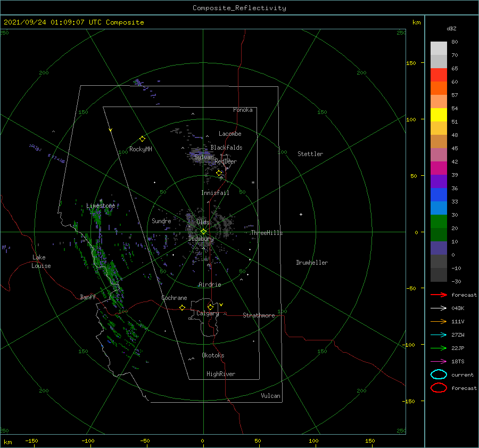Click the Okotoks label
The height and width of the screenshot is (448, 479).
(213, 355)
